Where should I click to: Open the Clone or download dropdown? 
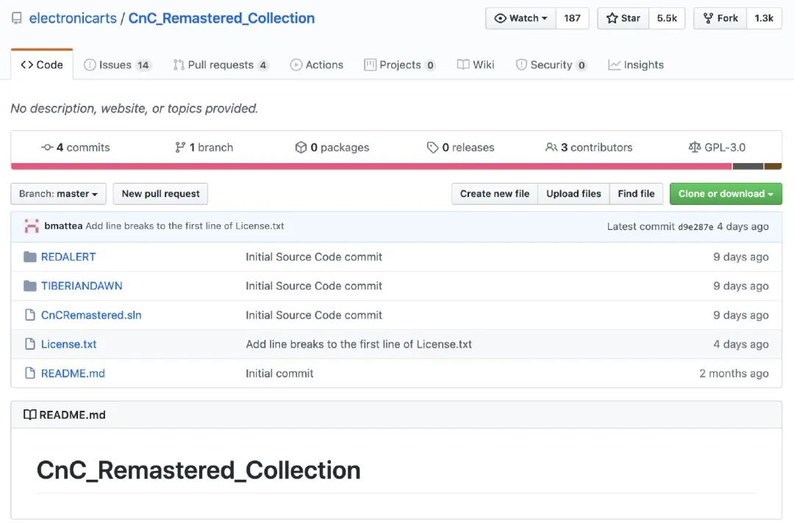pos(726,194)
